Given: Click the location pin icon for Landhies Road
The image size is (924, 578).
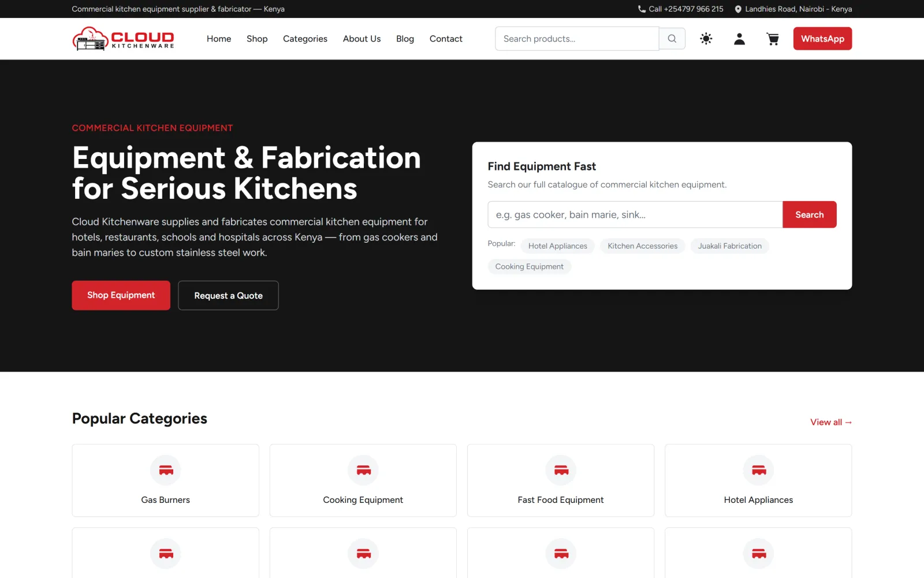Looking at the screenshot, I should coord(738,9).
